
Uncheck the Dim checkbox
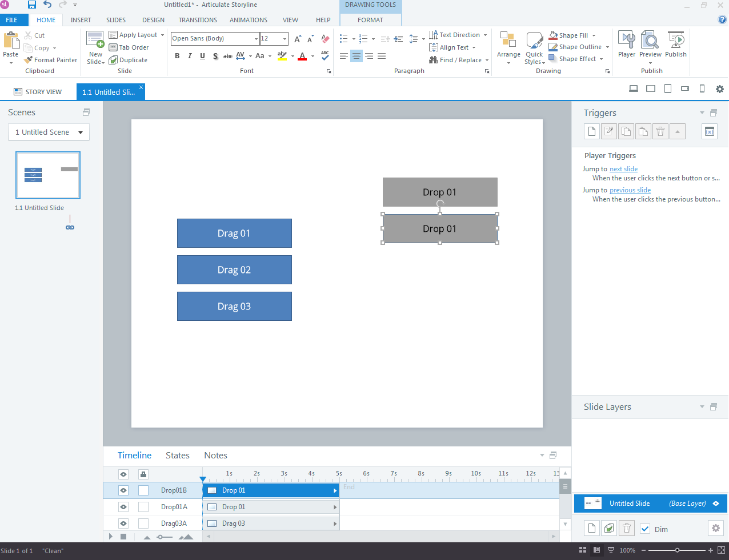point(645,529)
